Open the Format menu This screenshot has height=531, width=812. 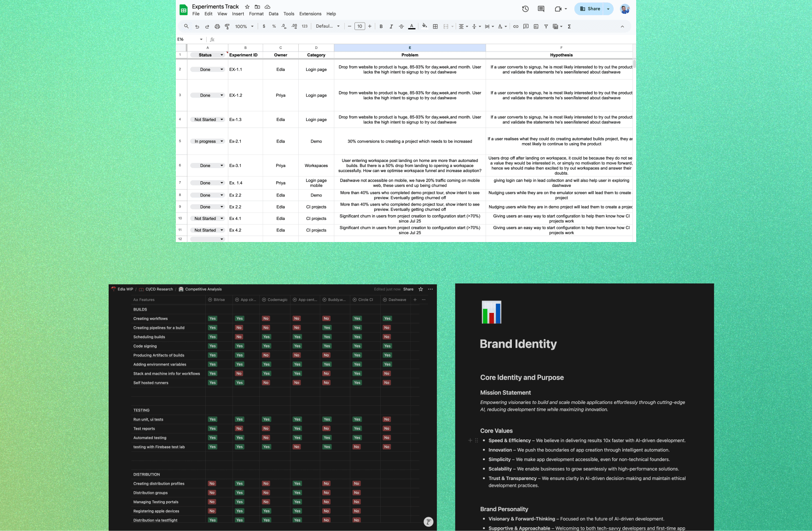point(256,14)
